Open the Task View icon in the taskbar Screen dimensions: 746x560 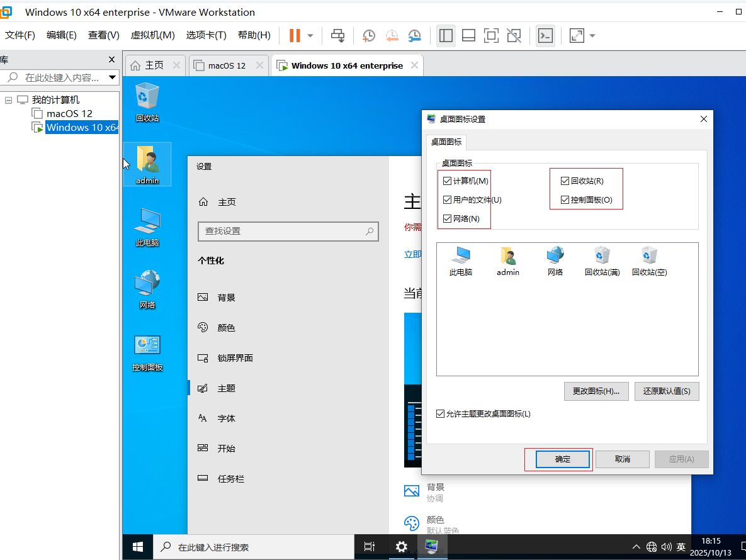[x=370, y=547]
